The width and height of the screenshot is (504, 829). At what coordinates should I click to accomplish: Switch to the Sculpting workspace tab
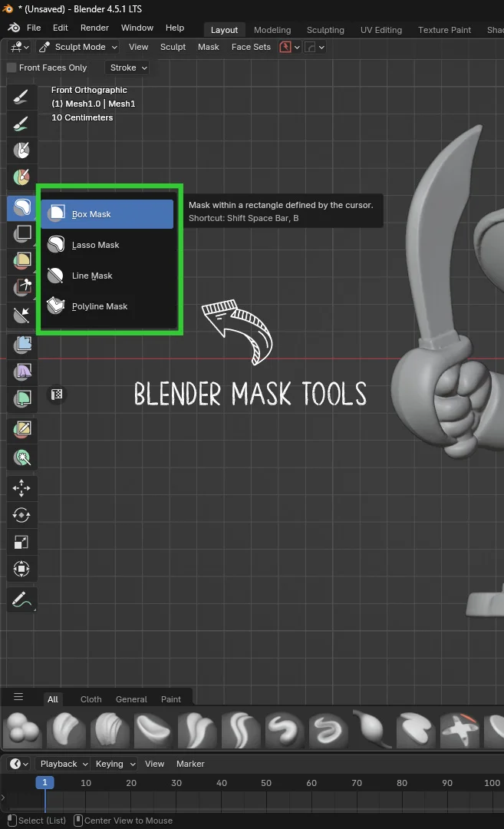click(325, 30)
